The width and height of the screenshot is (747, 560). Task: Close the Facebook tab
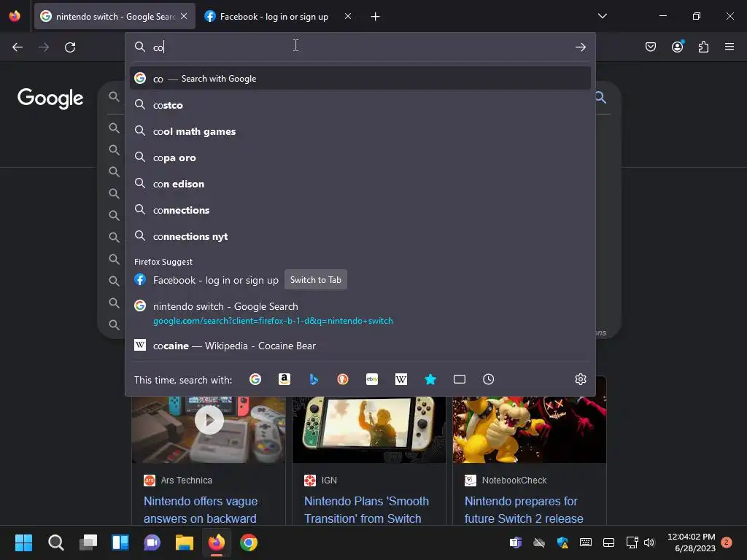(348, 16)
